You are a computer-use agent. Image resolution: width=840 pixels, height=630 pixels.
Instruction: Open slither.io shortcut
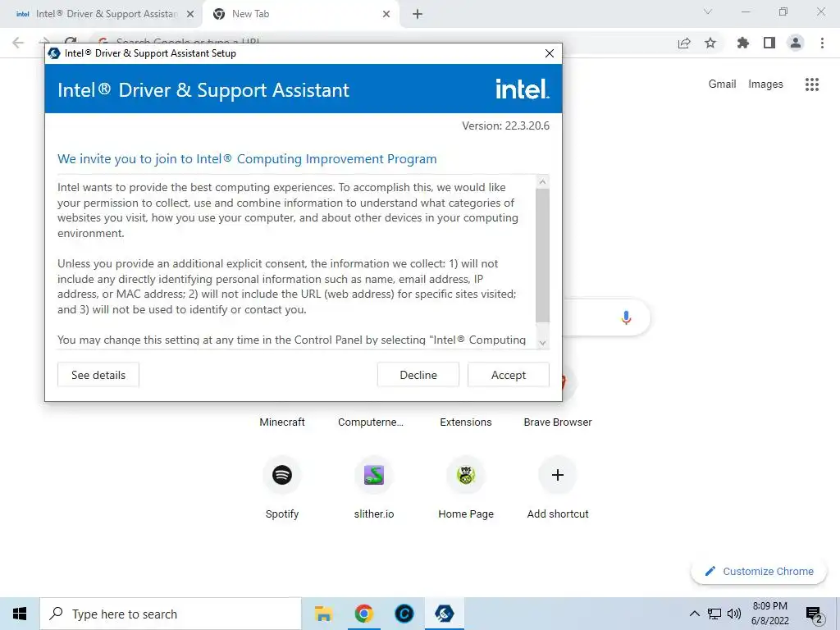(374, 475)
